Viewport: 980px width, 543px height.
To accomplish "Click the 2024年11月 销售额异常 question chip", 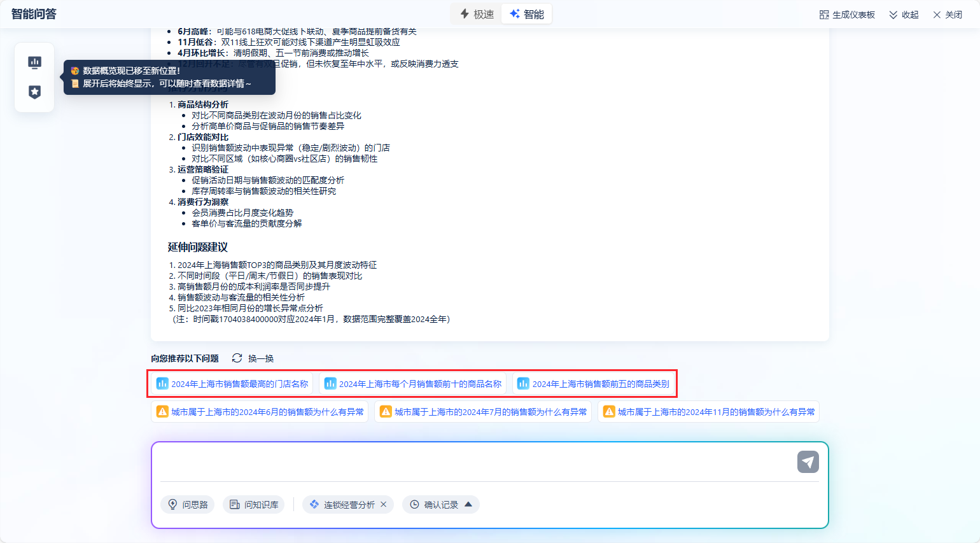I will [x=708, y=412].
